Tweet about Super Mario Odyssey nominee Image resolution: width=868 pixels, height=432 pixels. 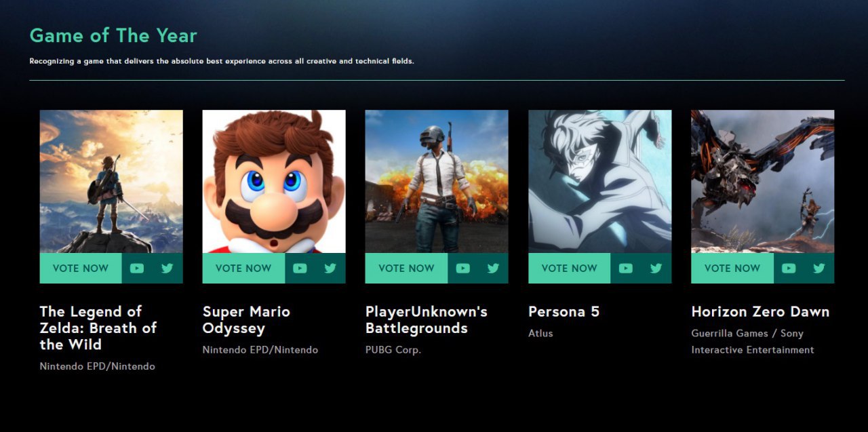(x=330, y=268)
